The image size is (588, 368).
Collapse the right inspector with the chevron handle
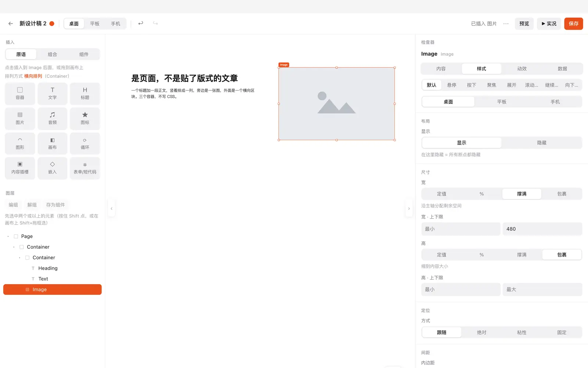(409, 209)
